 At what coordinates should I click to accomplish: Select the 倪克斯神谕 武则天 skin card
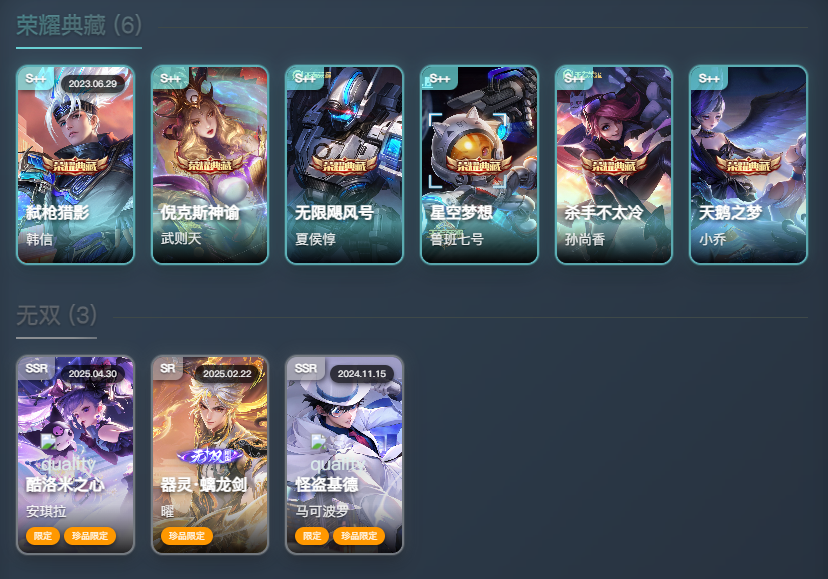210,165
